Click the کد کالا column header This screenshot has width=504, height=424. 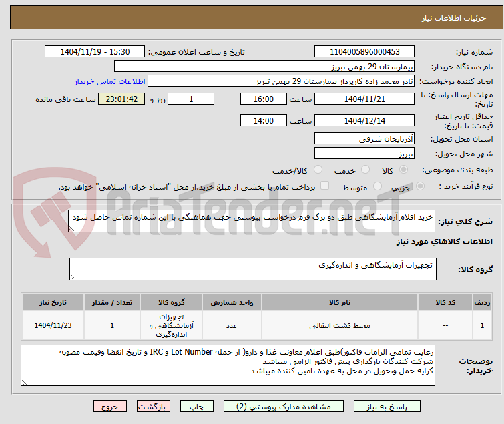click(x=445, y=302)
